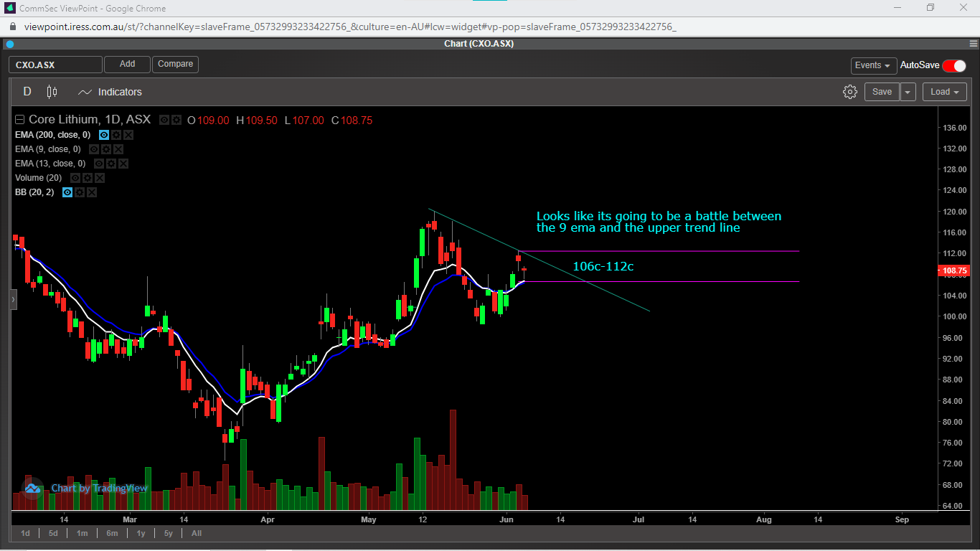Click the blue dot in widget title bar
Image resolution: width=980 pixels, height=551 pixels.
[x=9, y=44]
